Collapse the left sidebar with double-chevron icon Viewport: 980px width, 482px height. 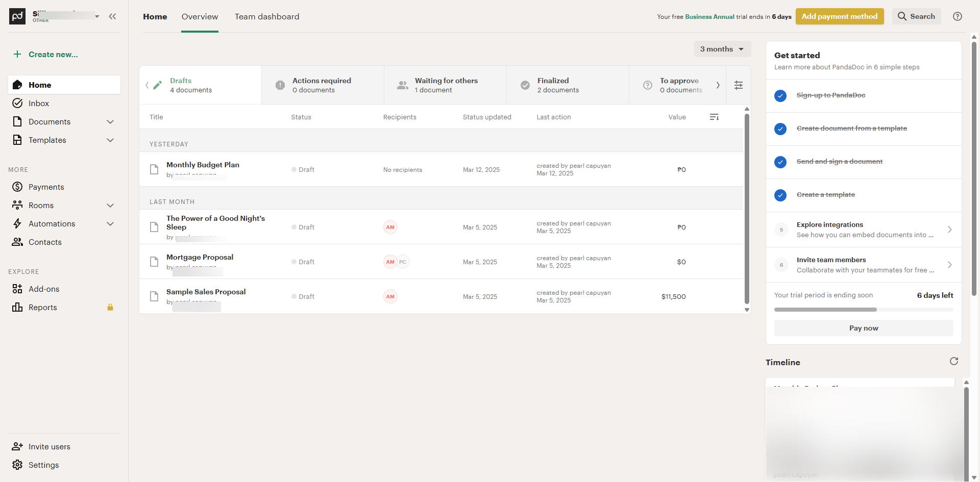112,16
